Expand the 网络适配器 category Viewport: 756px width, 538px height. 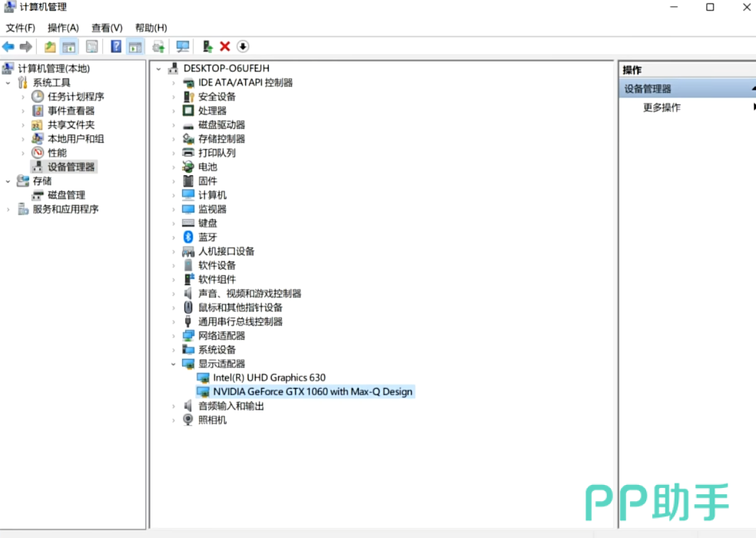click(x=174, y=336)
